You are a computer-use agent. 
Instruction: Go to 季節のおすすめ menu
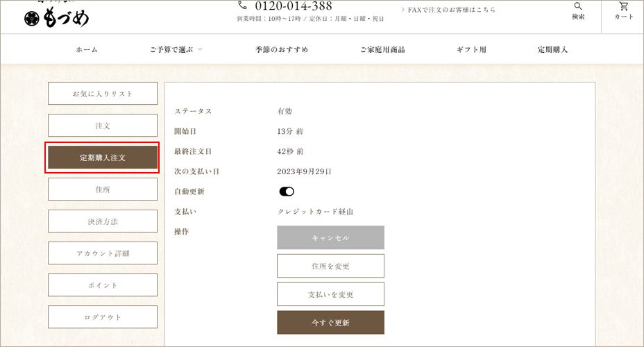(x=281, y=50)
